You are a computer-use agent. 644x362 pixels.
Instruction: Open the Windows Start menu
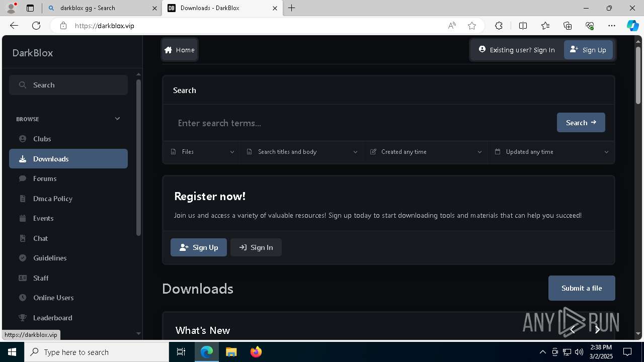coord(12,352)
